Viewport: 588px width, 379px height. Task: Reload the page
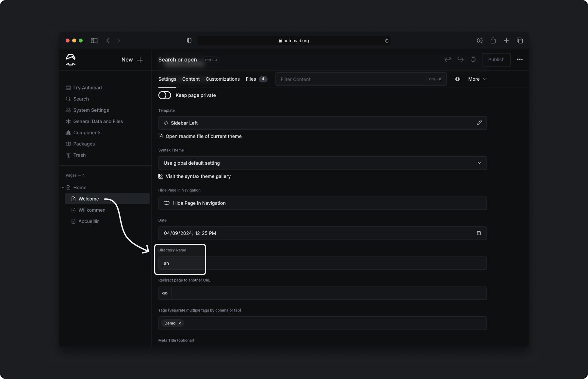pos(386,41)
